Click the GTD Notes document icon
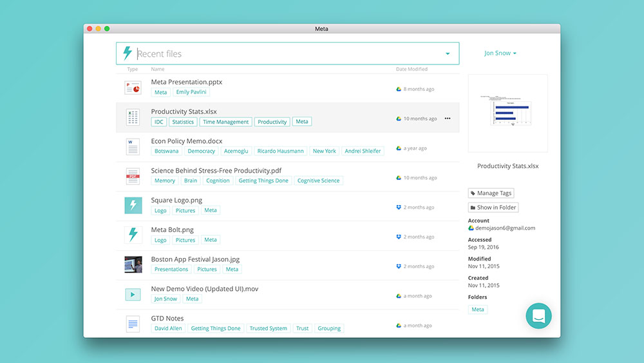This screenshot has height=363, width=644. pyautogui.click(x=133, y=324)
